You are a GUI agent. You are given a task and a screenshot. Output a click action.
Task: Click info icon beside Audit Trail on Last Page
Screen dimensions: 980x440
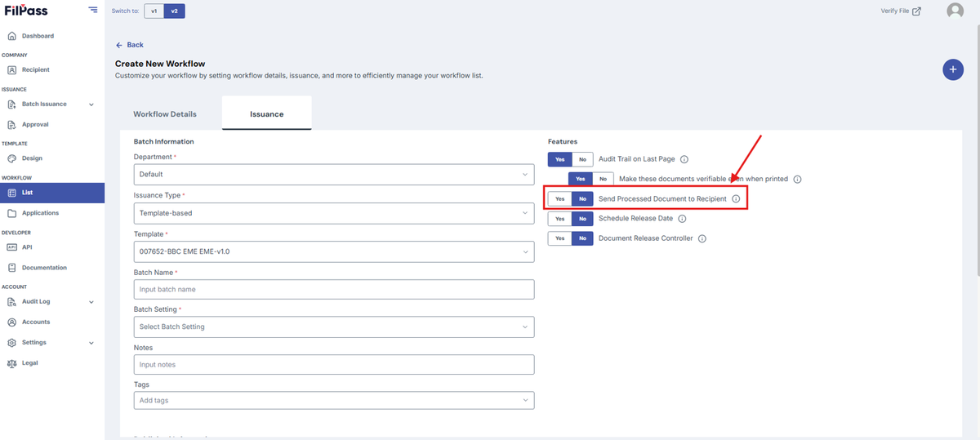coord(684,159)
